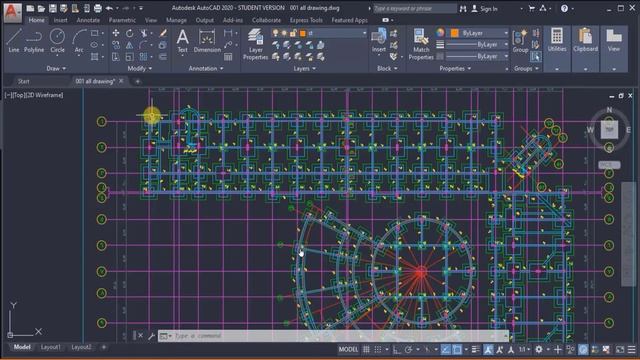Switch to the Parametric ribbon tab
640x360 pixels.
[122, 20]
